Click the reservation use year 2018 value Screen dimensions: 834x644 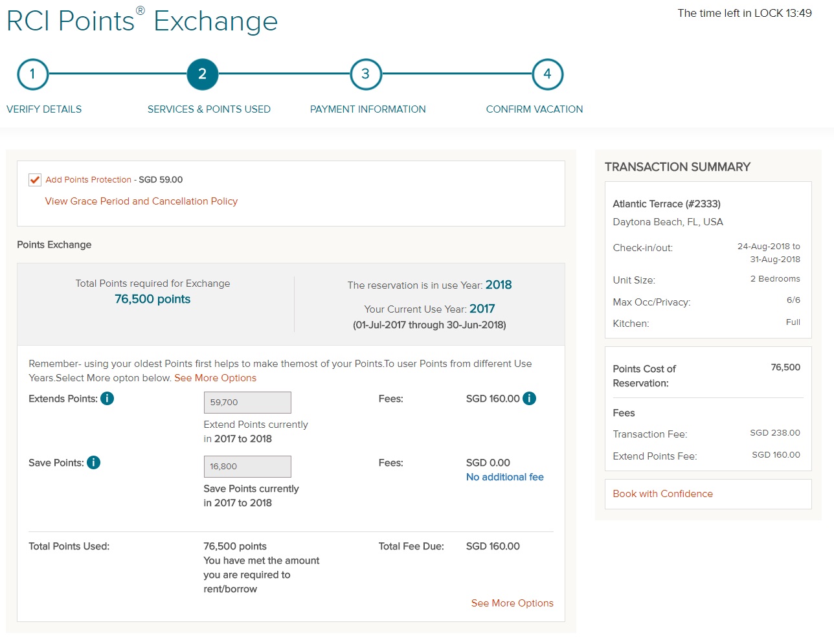(499, 285)
